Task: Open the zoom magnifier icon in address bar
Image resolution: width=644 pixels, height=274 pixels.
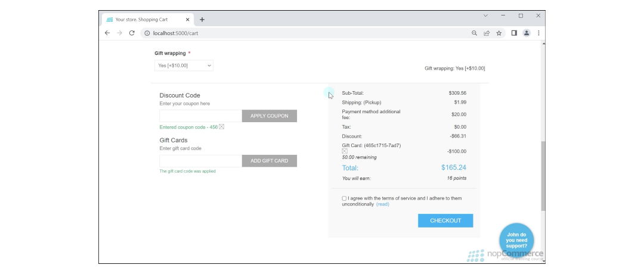Action: pyautogui.click(x=475, y=33)
